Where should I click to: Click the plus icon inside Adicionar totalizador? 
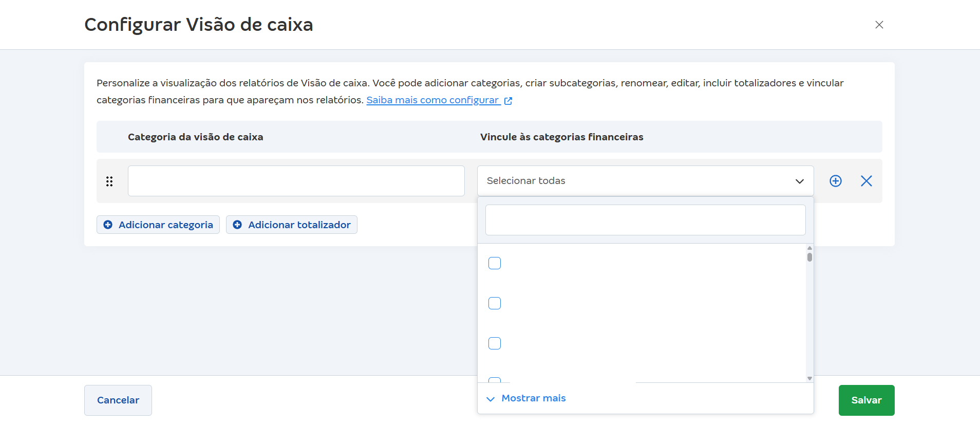pos(237,225)
